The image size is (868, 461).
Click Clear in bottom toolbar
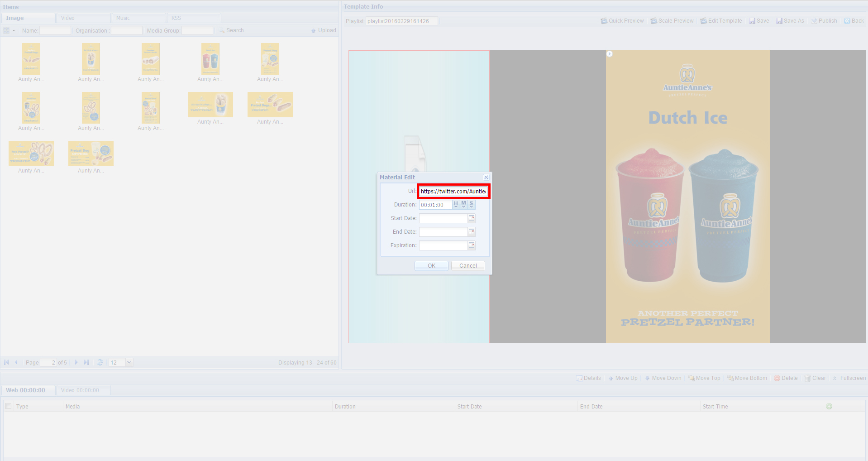tap(815, 378)
